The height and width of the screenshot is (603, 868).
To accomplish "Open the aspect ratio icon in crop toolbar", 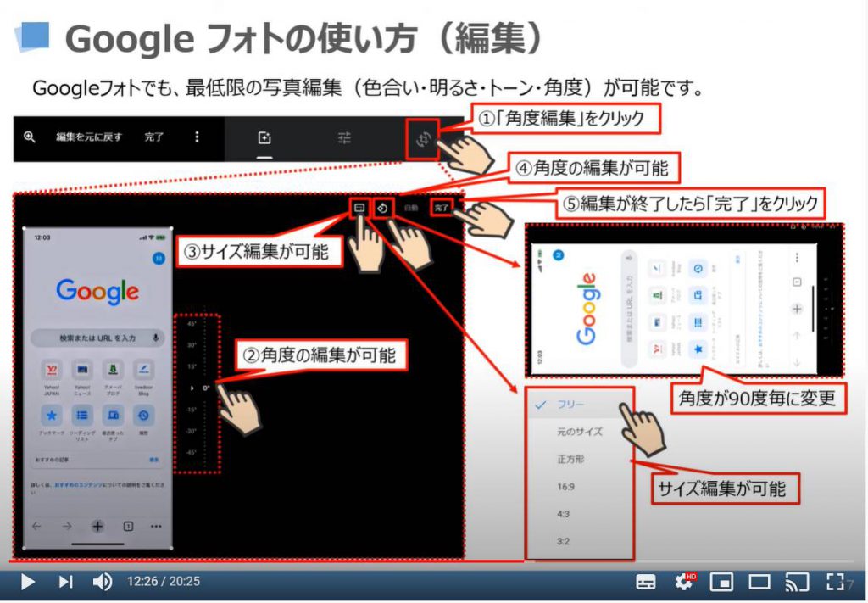I will tap(359, 208).
